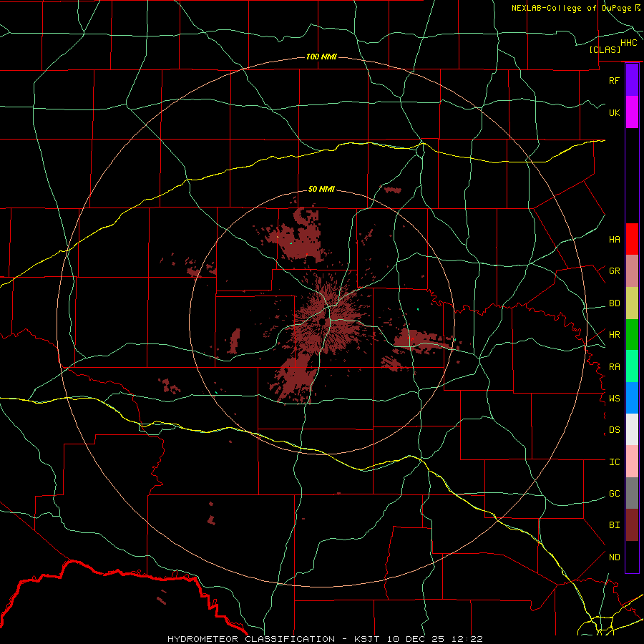Screen dimensions: 644x644
Task: Click the radar site center point
Action: click(x=321, y=321)
